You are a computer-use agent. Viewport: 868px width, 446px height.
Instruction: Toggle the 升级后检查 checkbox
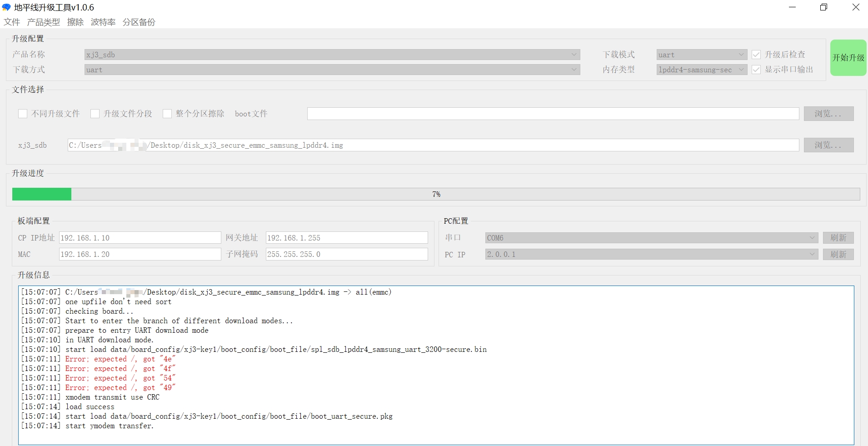[x=756, y=55]
